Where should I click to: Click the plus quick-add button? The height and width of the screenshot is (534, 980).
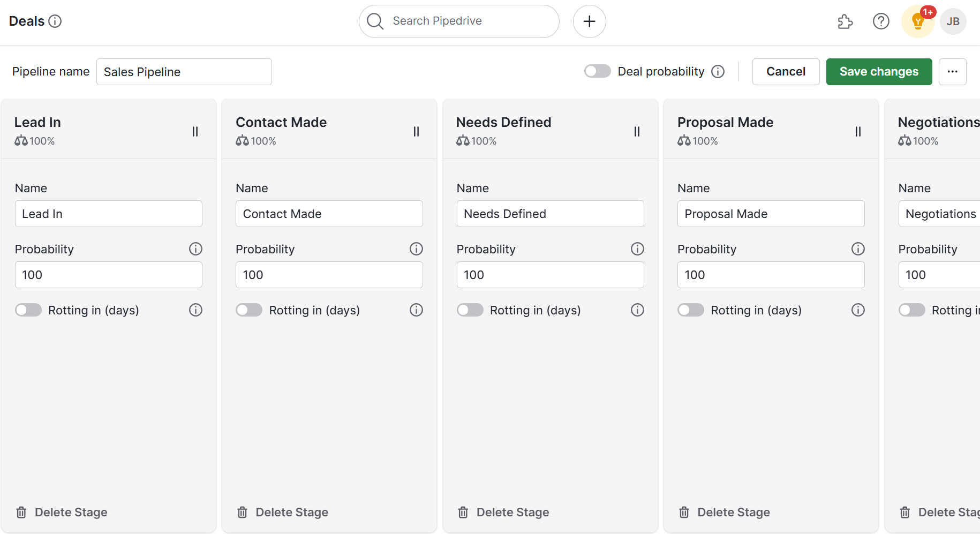(x=589, y=21)
